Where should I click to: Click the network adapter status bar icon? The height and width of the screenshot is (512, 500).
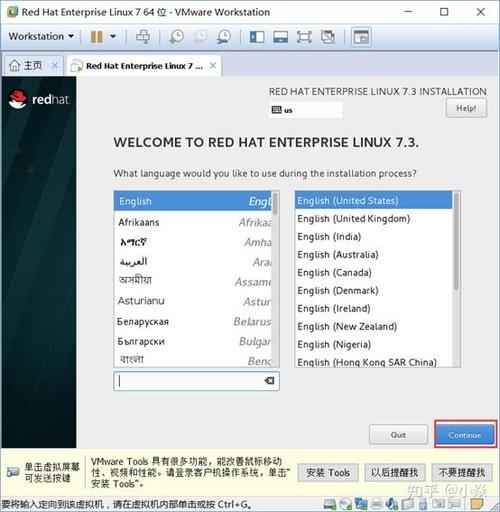(361, 504)
